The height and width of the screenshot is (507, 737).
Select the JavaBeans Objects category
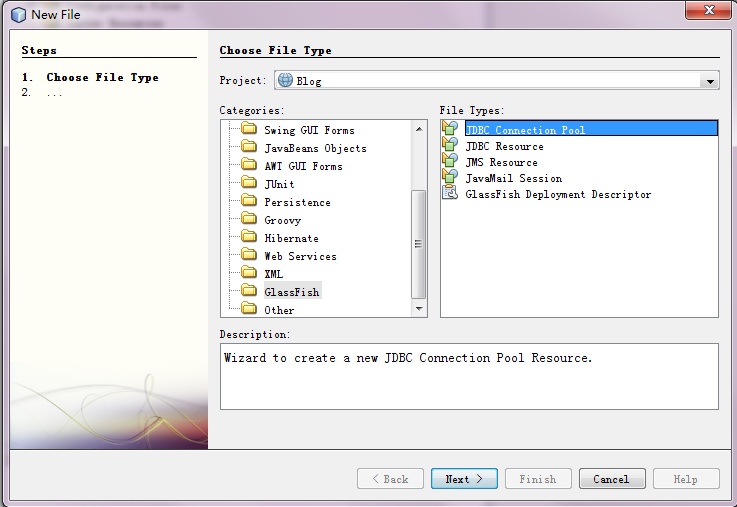tap(315, 148)
